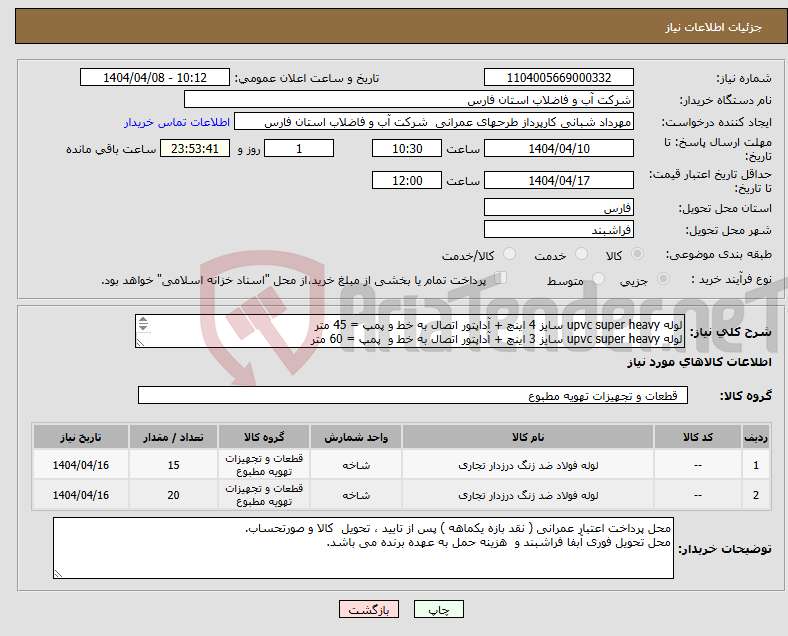Click the goods group field قطعات و تجهیزات تهویه

click(x=413, y=395)
